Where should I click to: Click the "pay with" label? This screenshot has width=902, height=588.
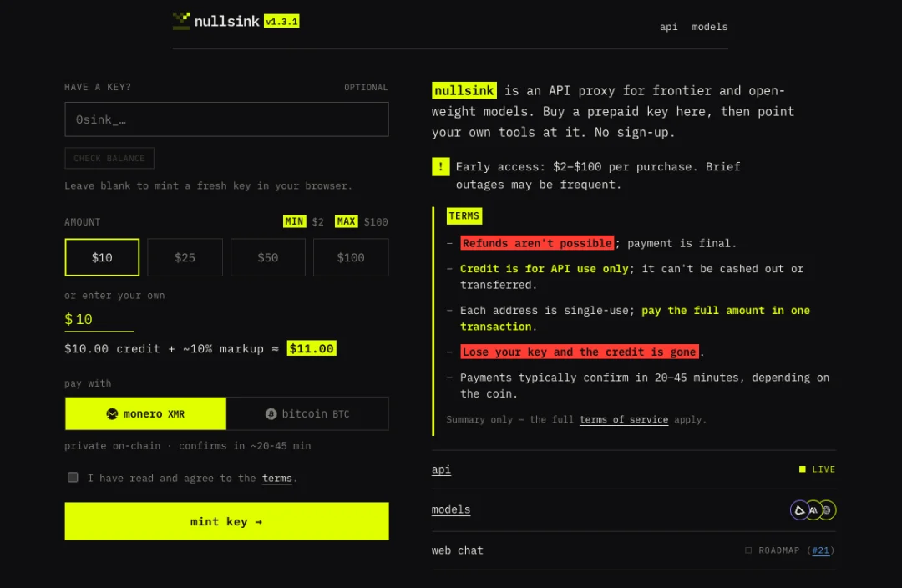(88, 383)
